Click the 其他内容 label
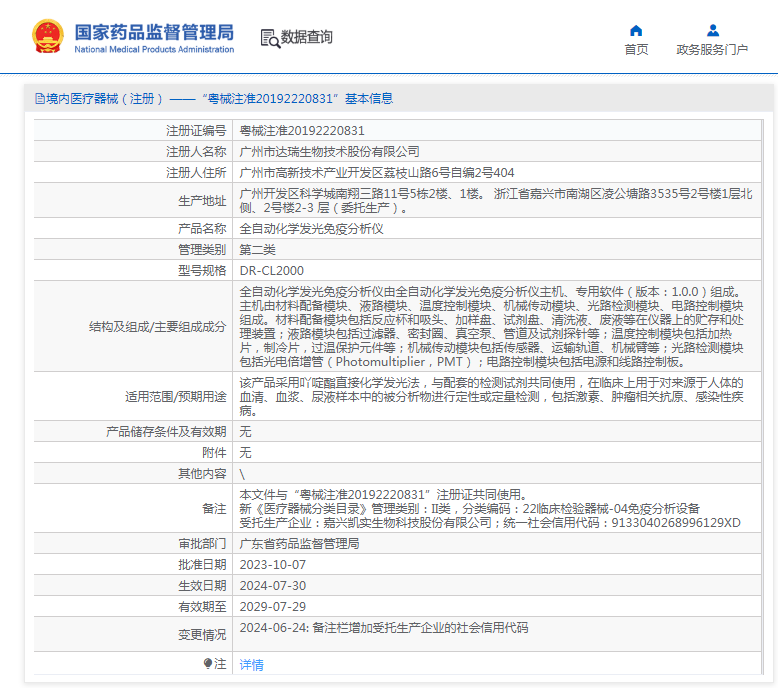 [202, 474]
